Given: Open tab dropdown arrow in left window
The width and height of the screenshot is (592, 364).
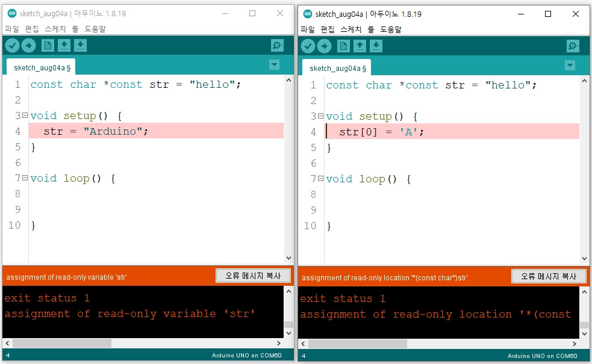Looking at the screenshot, I should (x=275, y=65).
